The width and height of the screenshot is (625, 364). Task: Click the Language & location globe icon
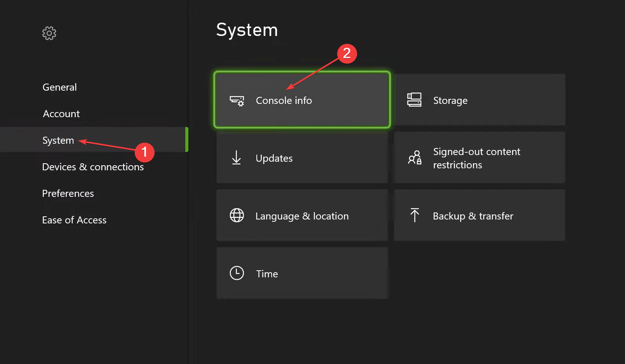237,215
